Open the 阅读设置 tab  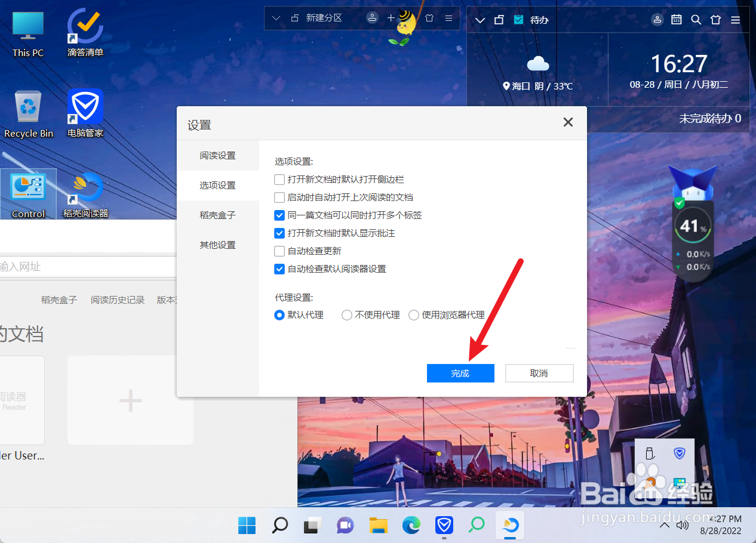pyautogui.click(x=217, y=155)
